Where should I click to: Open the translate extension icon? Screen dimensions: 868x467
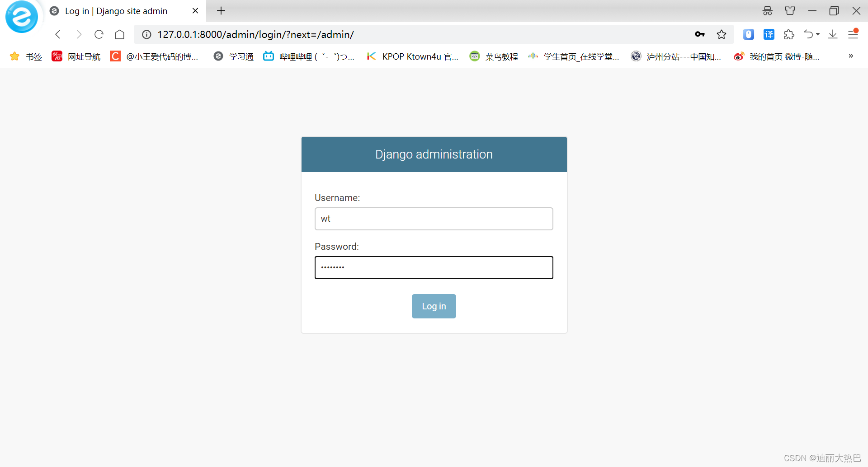(x=769, y=34)
